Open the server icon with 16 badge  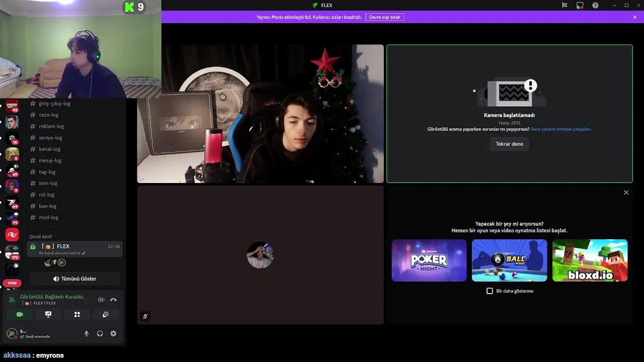click(x=12, y=138)
